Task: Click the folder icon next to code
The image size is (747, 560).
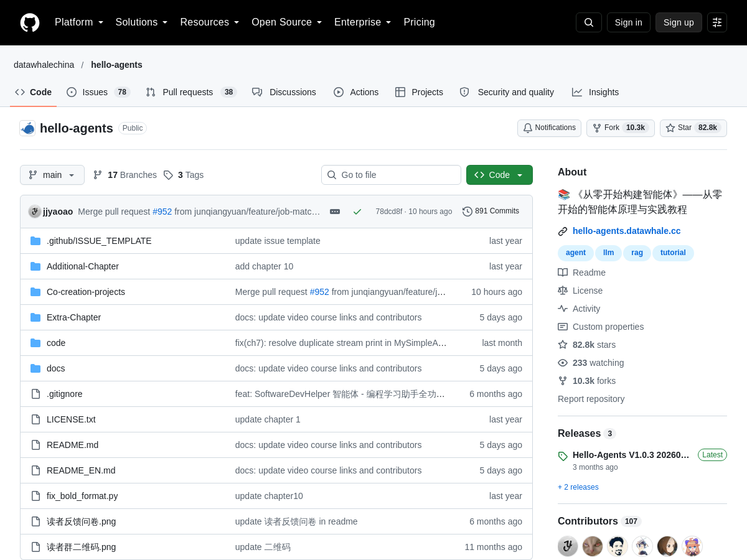Action: [35, 343]
